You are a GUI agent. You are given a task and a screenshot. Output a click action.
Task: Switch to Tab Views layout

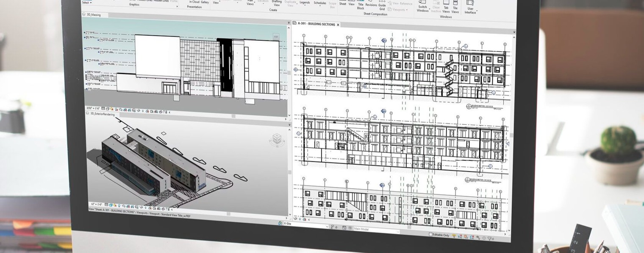[446, 8]
